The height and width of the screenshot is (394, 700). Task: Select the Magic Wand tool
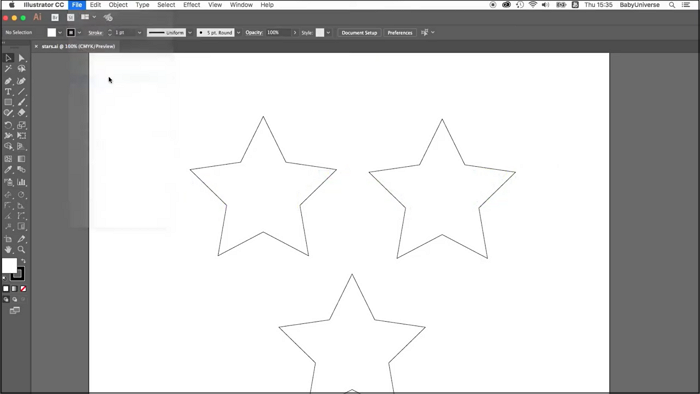click(x=8, y=69)
